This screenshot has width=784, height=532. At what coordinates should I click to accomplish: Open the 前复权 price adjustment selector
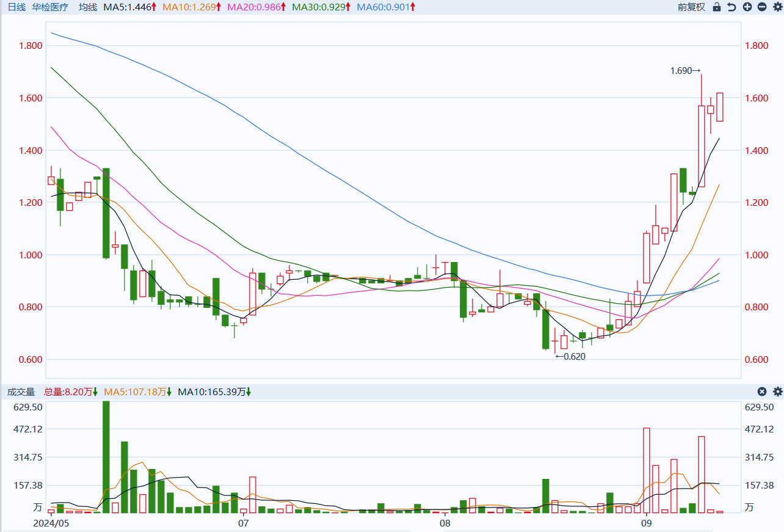[x=691, y=7]
